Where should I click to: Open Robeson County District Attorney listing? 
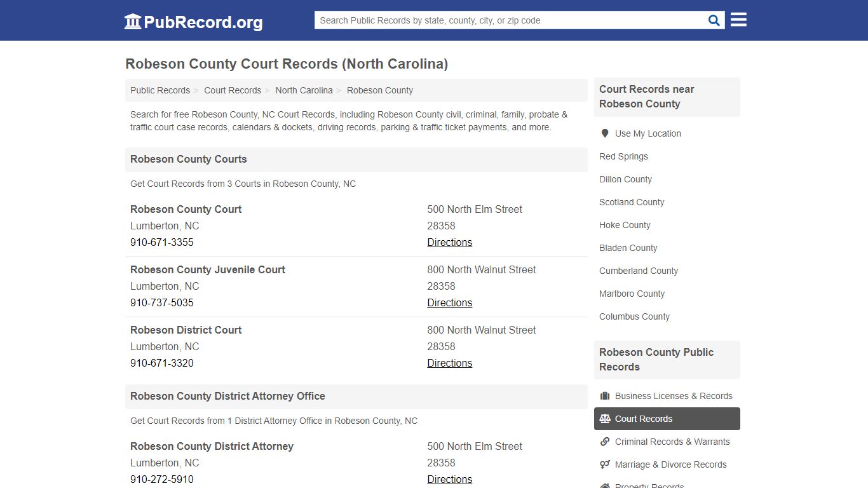(212, 446)
